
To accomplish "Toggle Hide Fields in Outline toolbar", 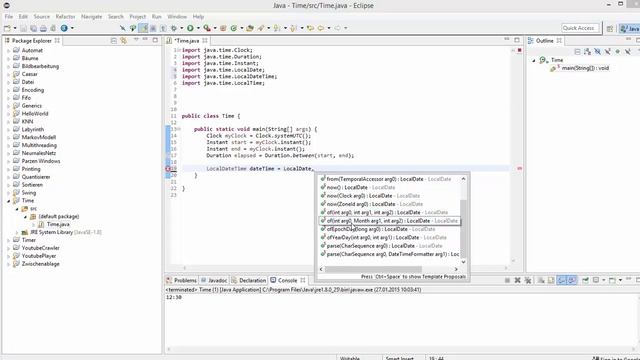I will tap(598, 51).
